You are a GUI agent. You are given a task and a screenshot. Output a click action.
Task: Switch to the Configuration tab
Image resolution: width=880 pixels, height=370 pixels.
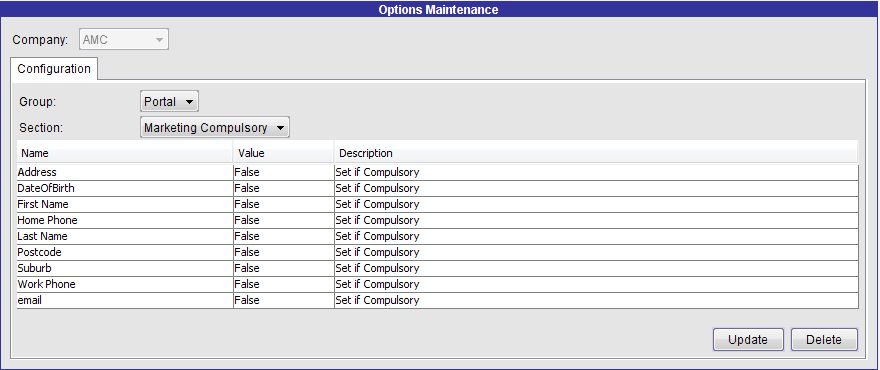click(x=54, y=68)
